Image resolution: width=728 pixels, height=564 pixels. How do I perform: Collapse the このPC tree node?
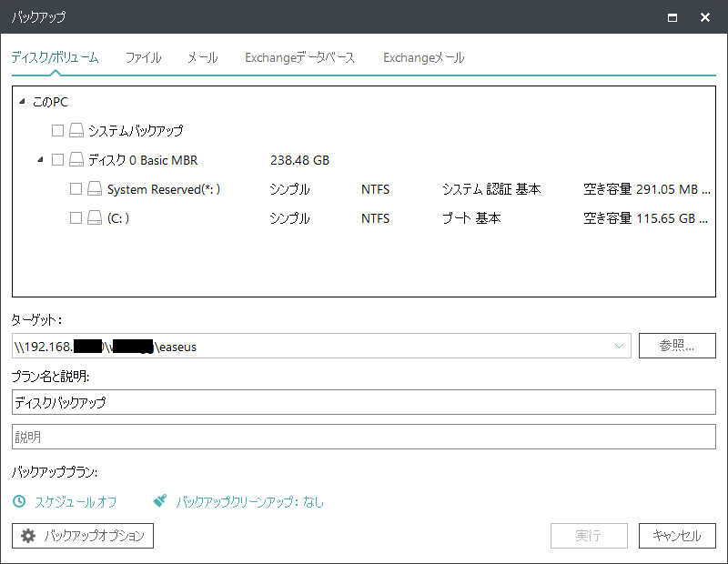(22, 101)
